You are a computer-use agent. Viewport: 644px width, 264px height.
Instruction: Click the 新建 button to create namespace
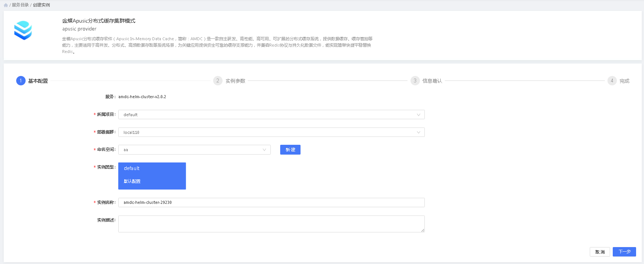(290, 150)
